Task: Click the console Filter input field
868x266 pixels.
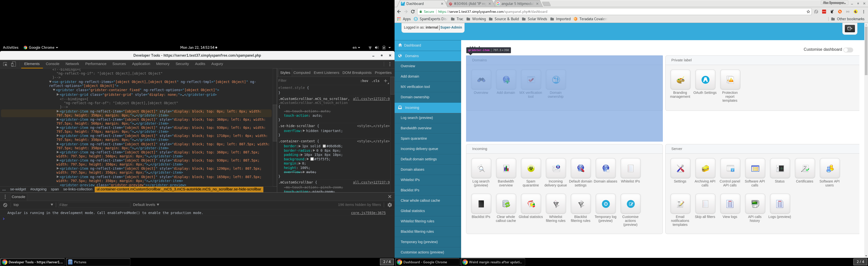Action: coord(94,205)
